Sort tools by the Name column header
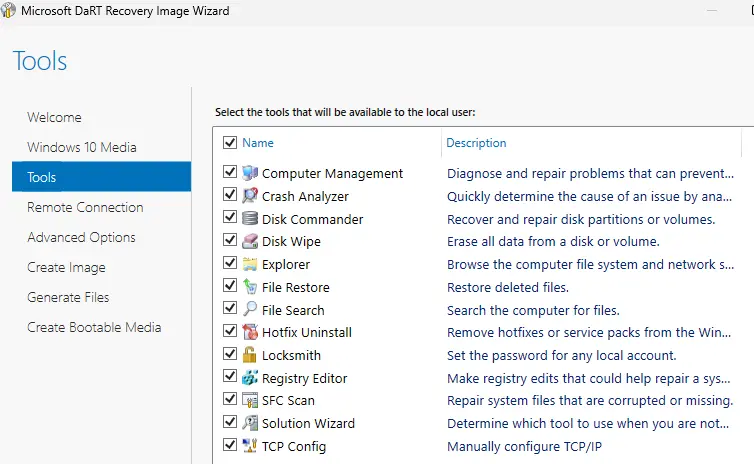Image resolution: width=754 pixels, height=464 pixels. coord(258,143)
